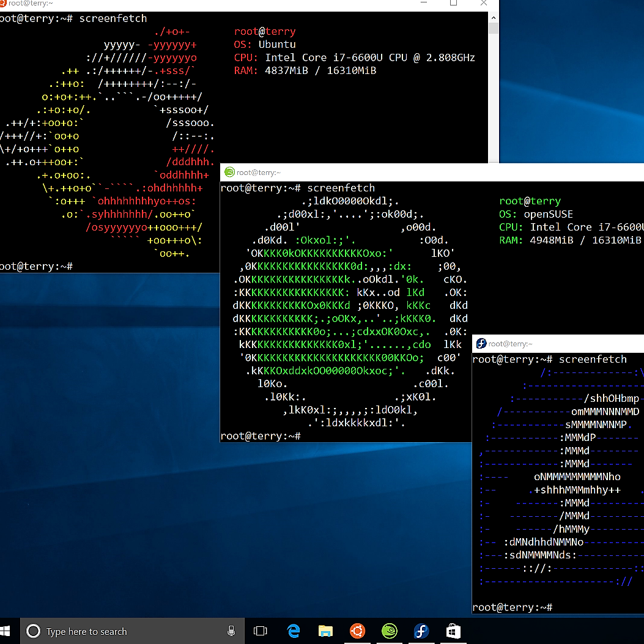Click the Ubuntu terminal scrollbar up arrow
The image size is (644, 644).
[494, 18]
